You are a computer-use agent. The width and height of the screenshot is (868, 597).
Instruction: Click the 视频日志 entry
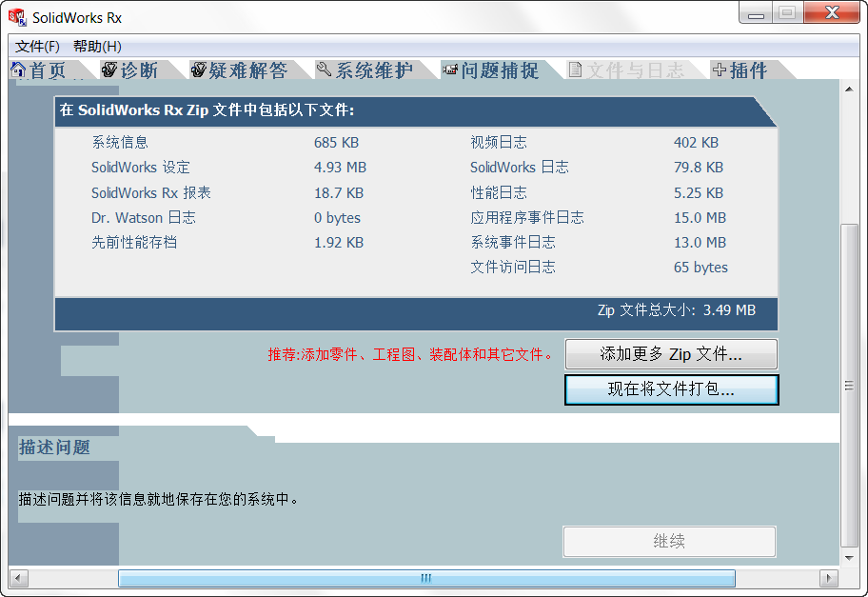[499, 142]
